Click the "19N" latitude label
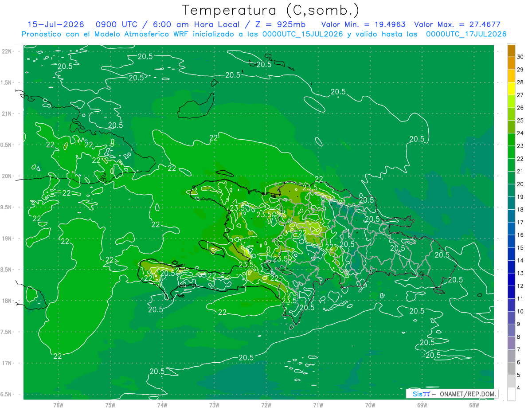532x411 pixels. 8,239
